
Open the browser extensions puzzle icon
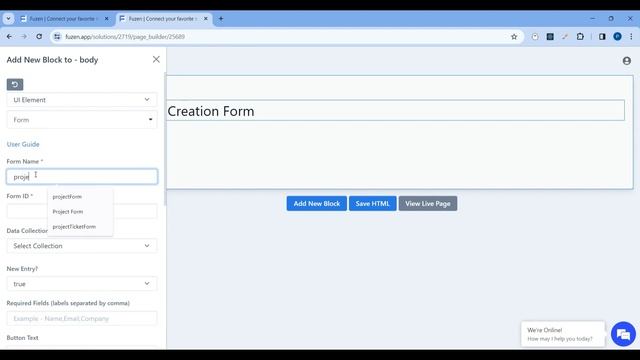[580, 37]
